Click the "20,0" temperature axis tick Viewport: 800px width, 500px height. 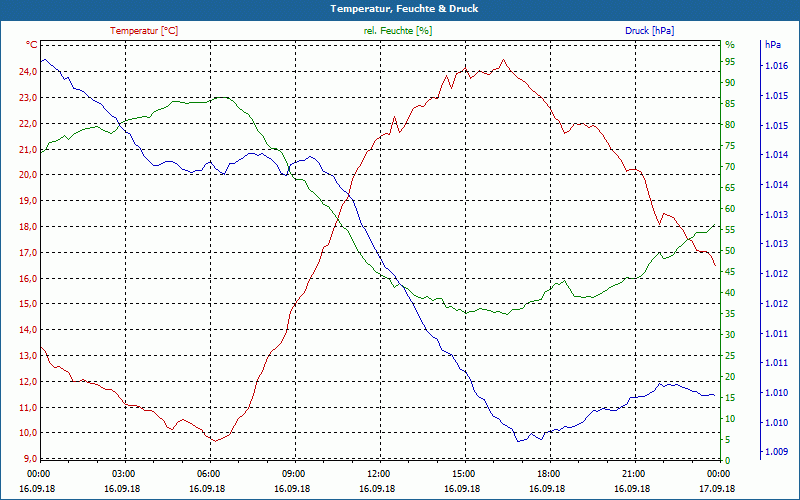(28, 175)
